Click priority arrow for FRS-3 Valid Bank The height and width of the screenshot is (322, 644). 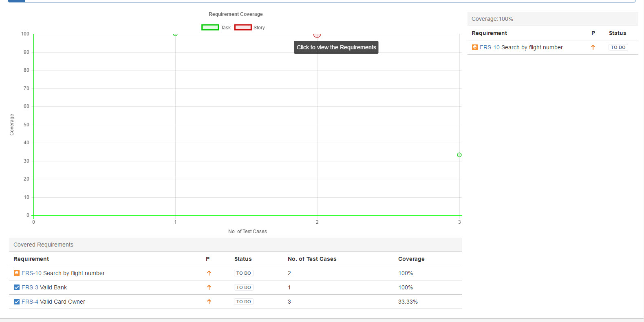pos(209,287)
